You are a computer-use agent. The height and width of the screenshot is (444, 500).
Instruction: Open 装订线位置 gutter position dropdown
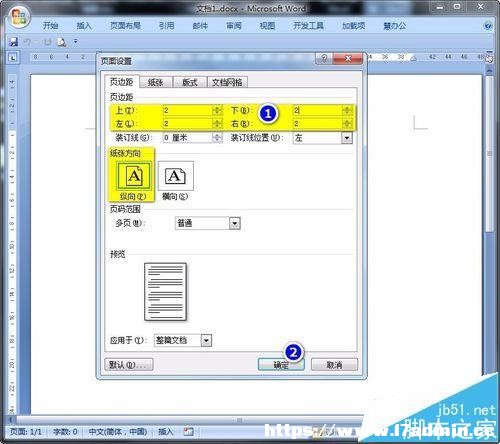click(347, 138)
